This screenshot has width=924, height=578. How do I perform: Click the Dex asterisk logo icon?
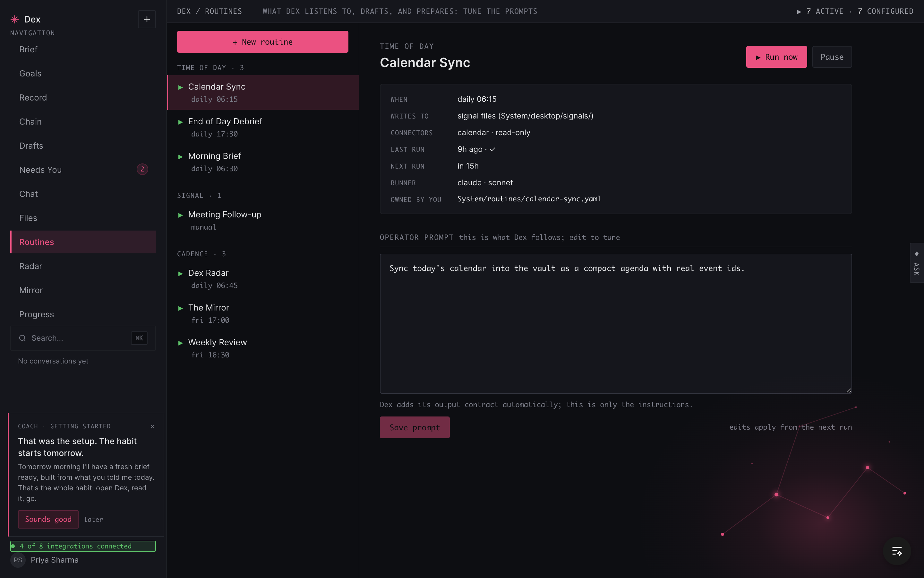(14, 19)
